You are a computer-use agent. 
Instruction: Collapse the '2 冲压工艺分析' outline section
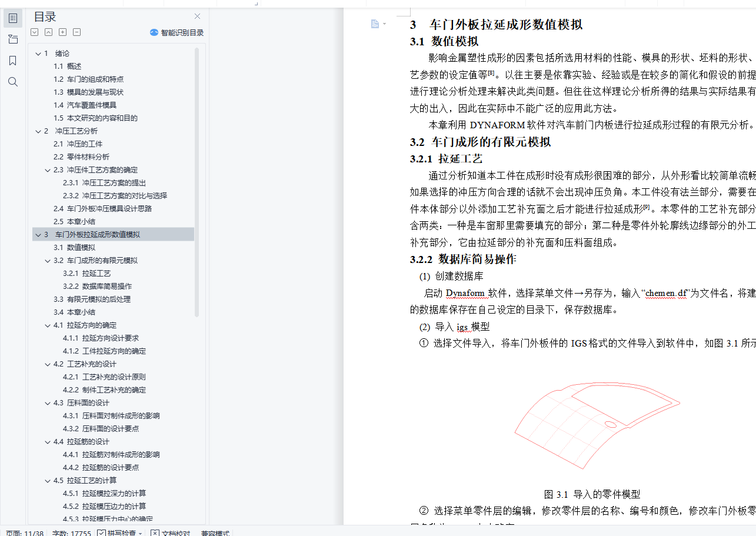point(38,131)
